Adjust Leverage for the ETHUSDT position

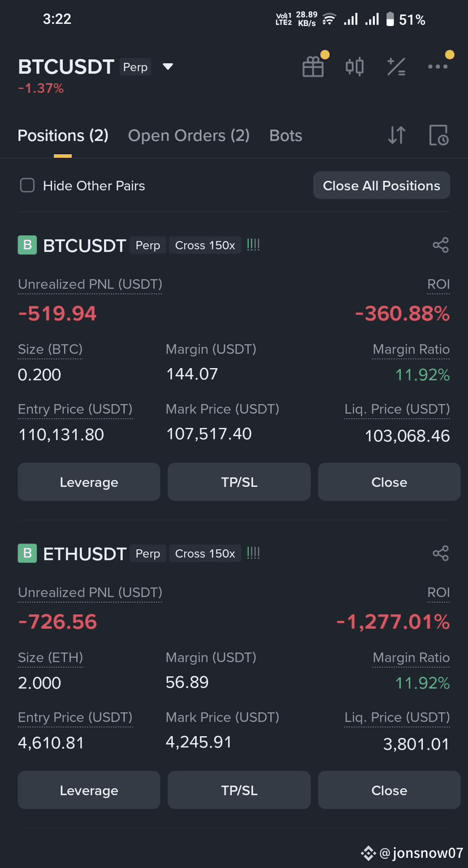[x=89, y=791]
